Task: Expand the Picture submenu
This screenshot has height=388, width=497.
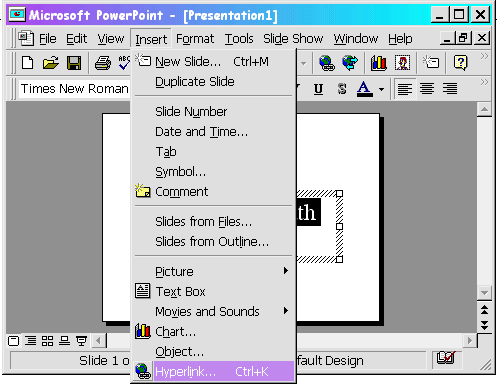Action: tap(213, 271)
